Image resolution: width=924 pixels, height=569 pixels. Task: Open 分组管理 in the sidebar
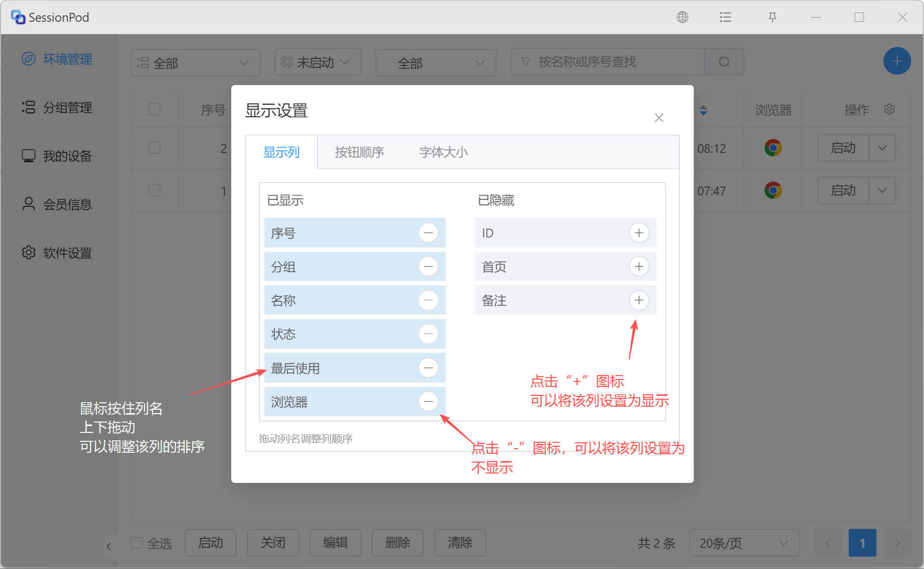pos(57,107)
